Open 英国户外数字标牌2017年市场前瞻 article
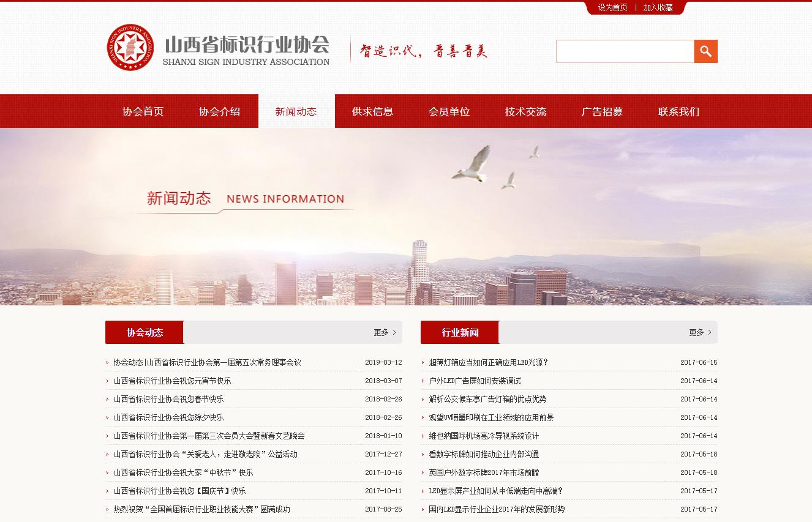The height and width of the screenshot is (522, 812). tap(484, 472)
